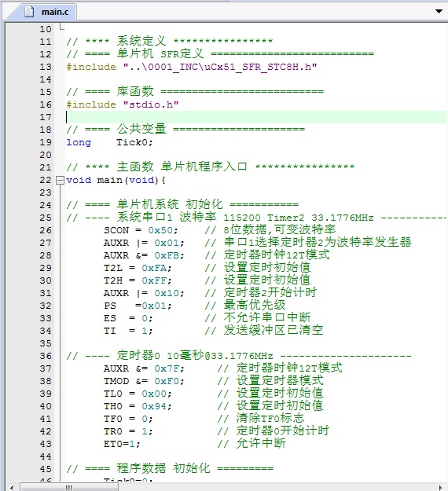This screenshot has width=448, height=491.
Task: Click the '公共变量' comment line
Action: click(185, 129)
